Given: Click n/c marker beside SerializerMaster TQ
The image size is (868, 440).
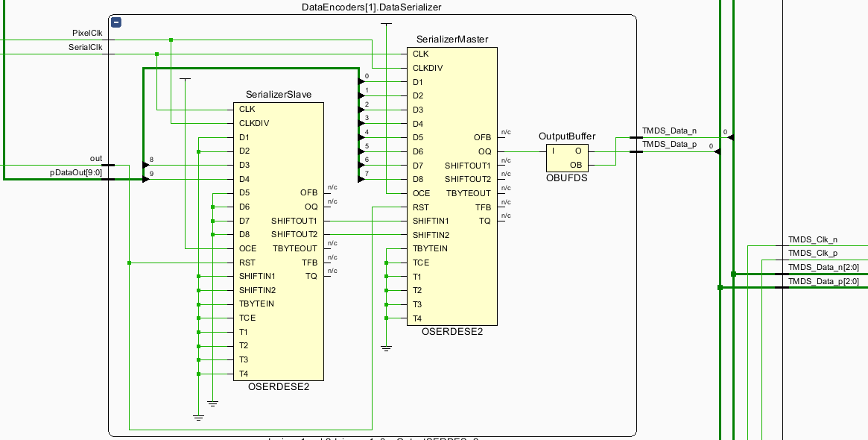Looking at the screenshot, I should point(506,216).
